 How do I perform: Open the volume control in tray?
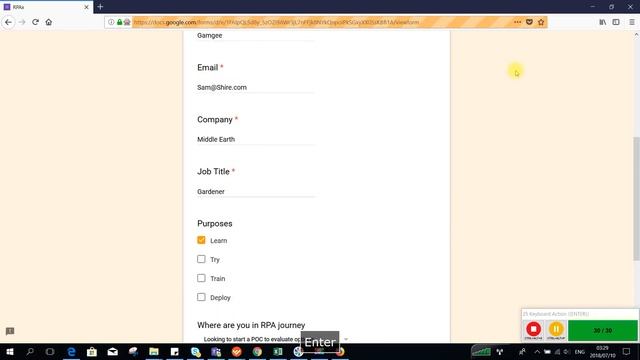pos(567,352)
